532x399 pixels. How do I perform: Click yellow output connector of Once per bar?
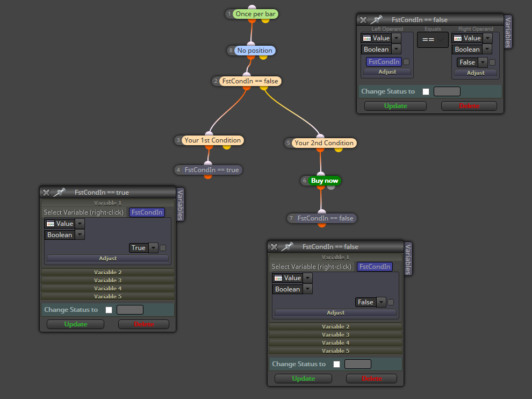point(265,20)
